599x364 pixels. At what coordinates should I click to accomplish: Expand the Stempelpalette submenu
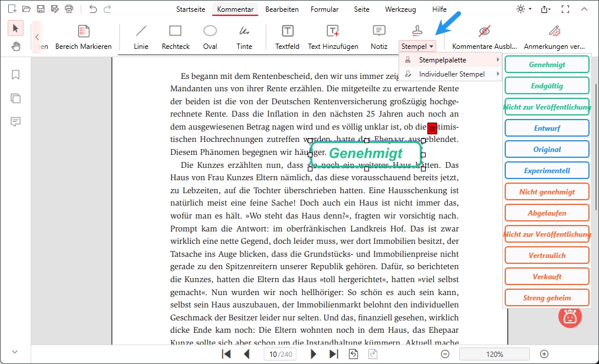450,60
